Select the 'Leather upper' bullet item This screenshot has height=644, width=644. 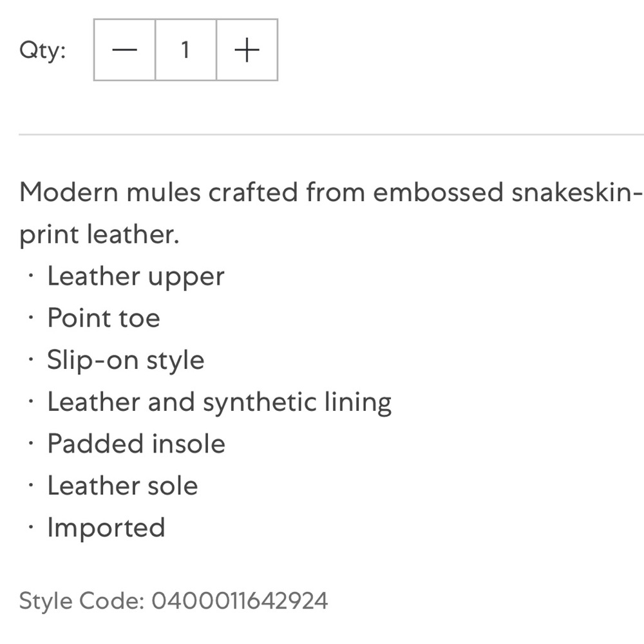click(135, 276)
